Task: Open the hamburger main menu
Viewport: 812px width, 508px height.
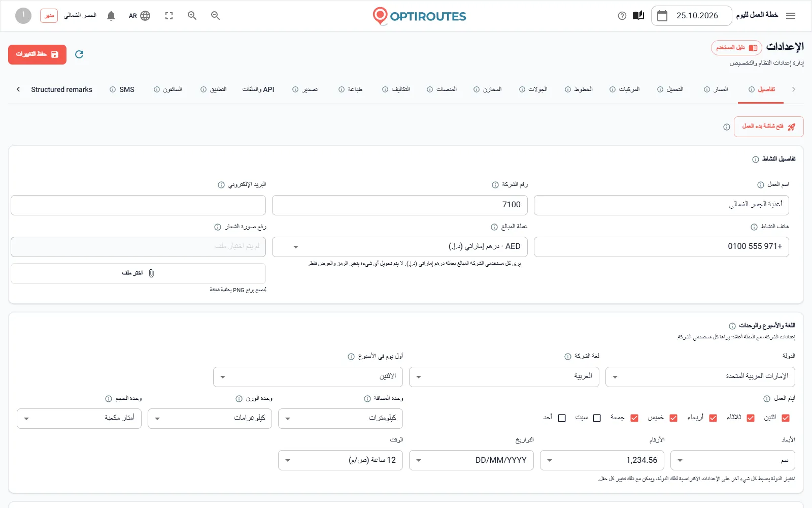Action: click(x=790, y=16)
